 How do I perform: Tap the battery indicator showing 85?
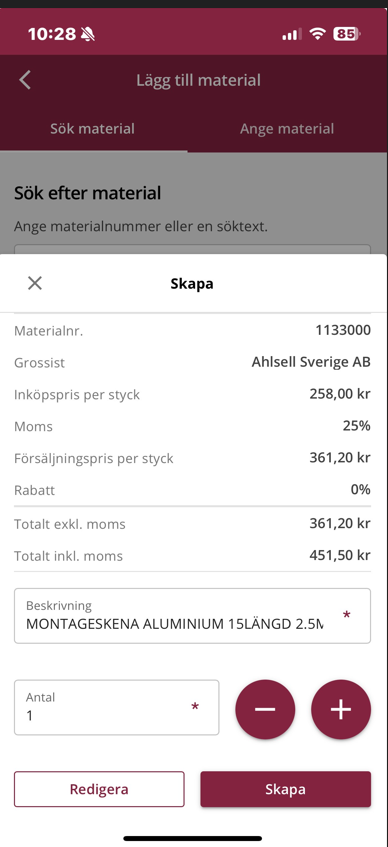point(346,35)
